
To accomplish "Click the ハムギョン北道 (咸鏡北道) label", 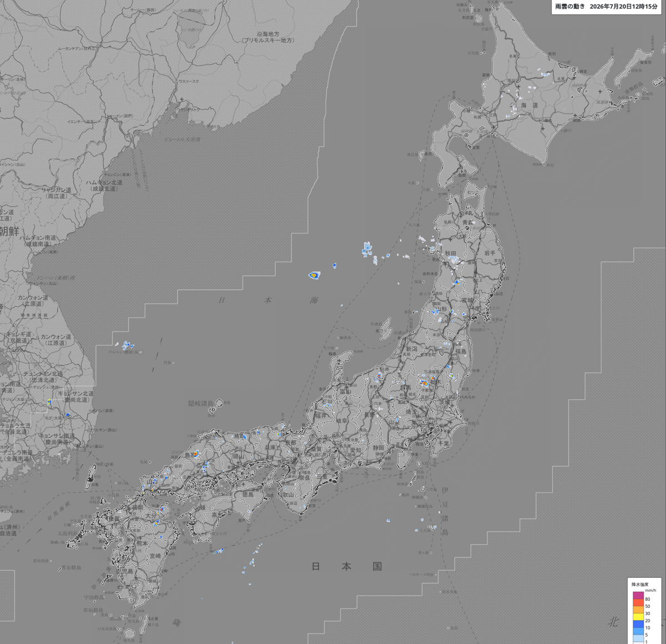I will point(104,185).
